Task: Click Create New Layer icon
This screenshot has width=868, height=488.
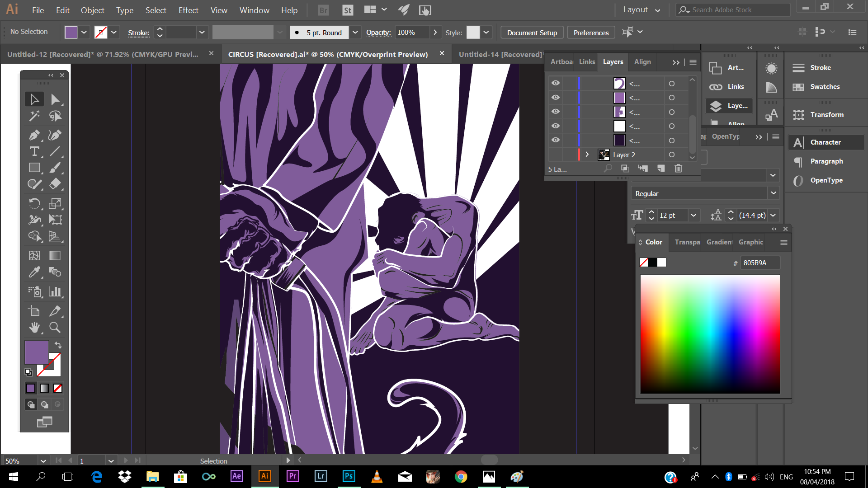Action: point(661,169)
